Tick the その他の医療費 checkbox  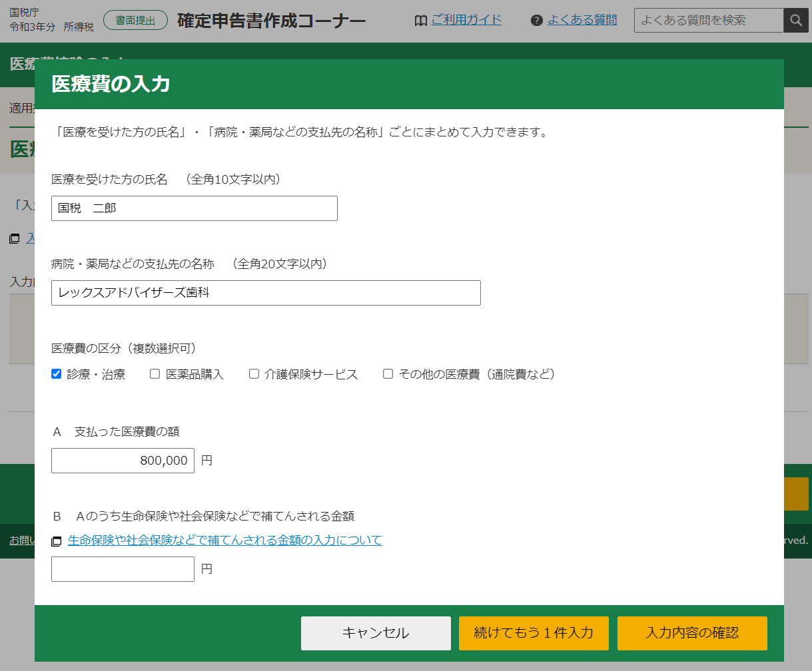pyautogui.click(x=388, y=374)
